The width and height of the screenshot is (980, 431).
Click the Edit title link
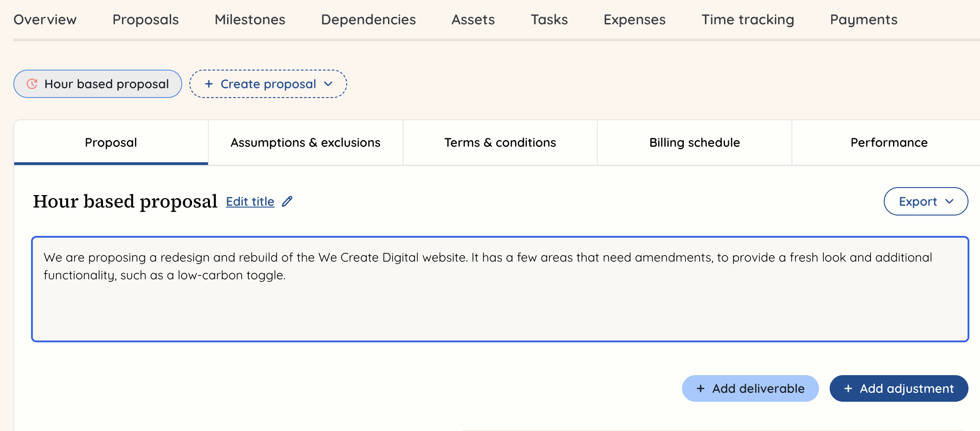[x=250, y=201]
